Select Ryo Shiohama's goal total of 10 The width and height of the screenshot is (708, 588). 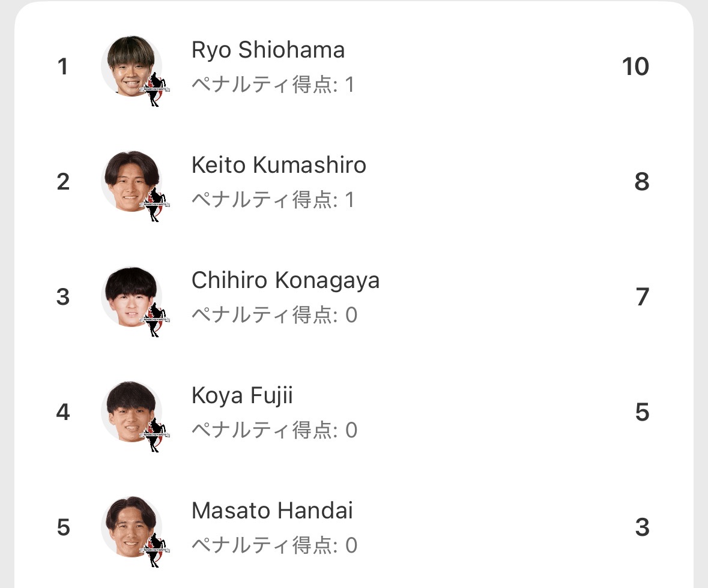(x=635, y=67)
